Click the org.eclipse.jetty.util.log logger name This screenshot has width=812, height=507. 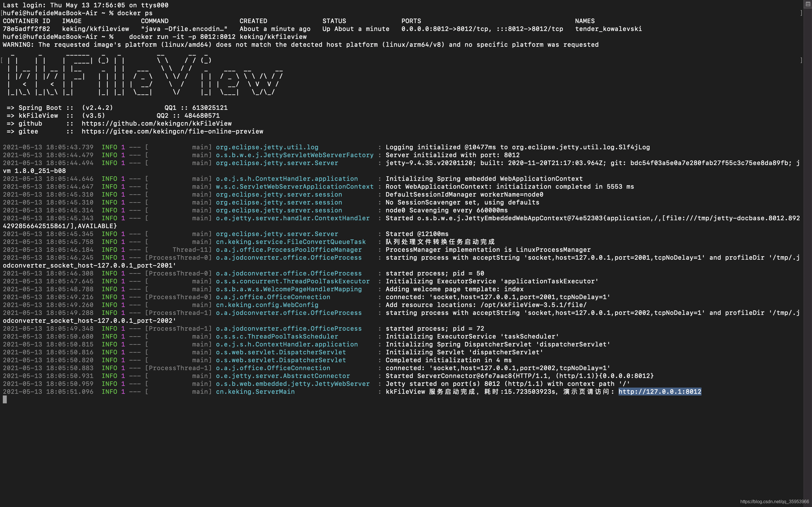click(267, 147)
